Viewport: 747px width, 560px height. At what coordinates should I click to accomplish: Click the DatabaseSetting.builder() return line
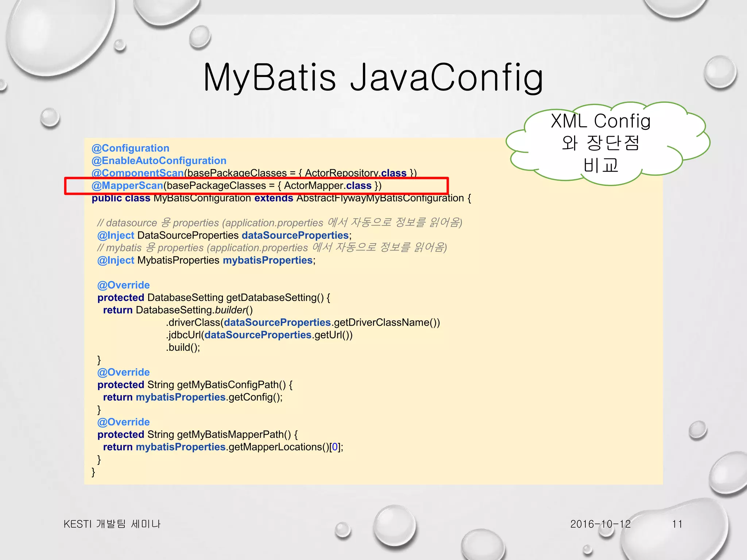pyautogui.click(x=178, y=310)
